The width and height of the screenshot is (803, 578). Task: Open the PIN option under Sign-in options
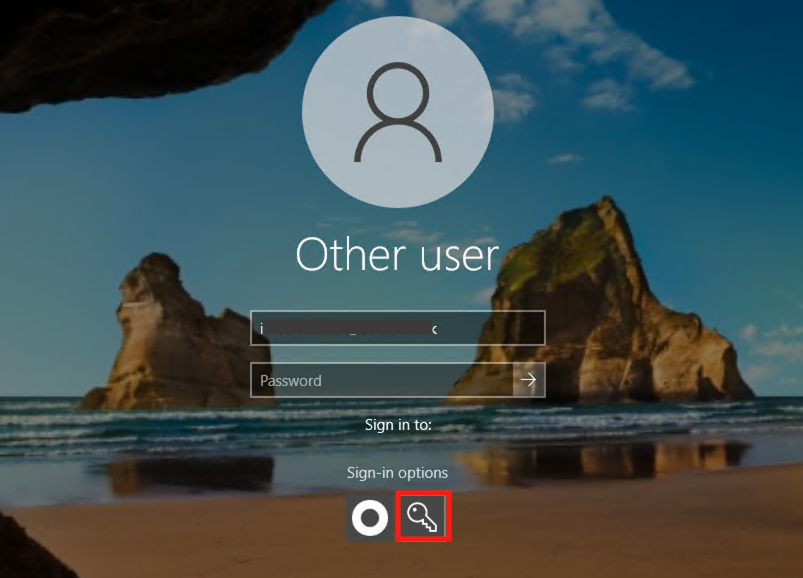pos(368,519)
